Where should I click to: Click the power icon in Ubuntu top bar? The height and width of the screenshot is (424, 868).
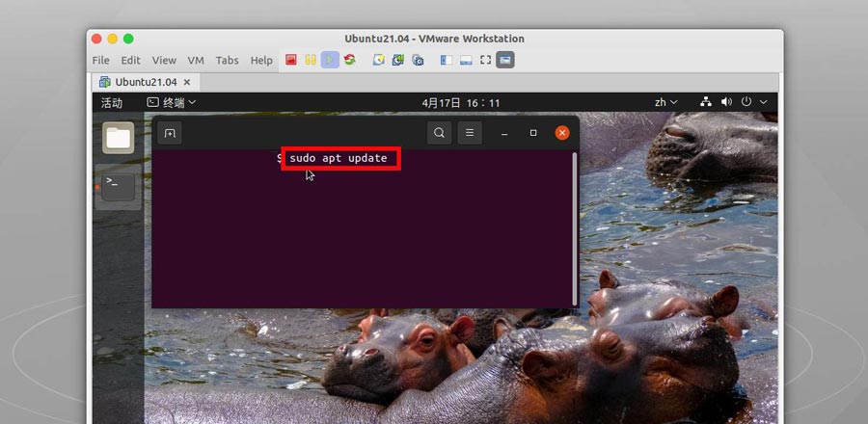746,102
